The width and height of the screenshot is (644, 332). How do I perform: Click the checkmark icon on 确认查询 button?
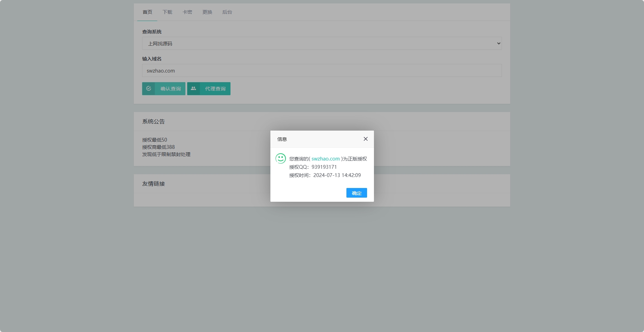coord(149,89)
